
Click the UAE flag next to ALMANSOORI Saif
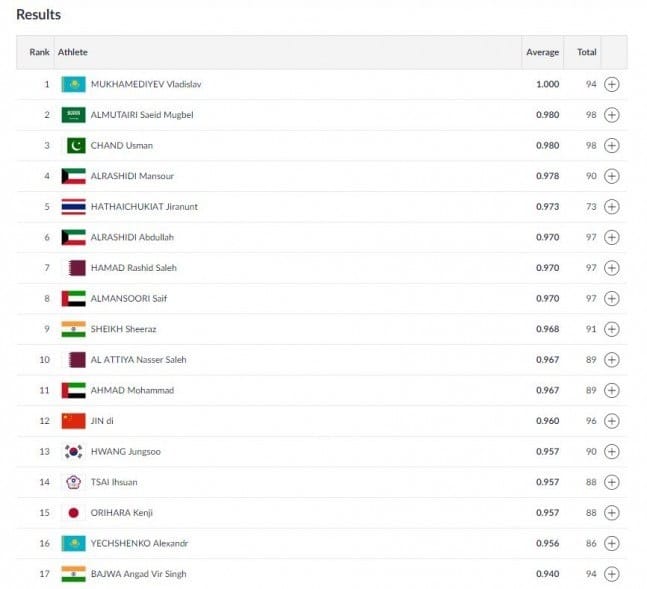point(73,298)
